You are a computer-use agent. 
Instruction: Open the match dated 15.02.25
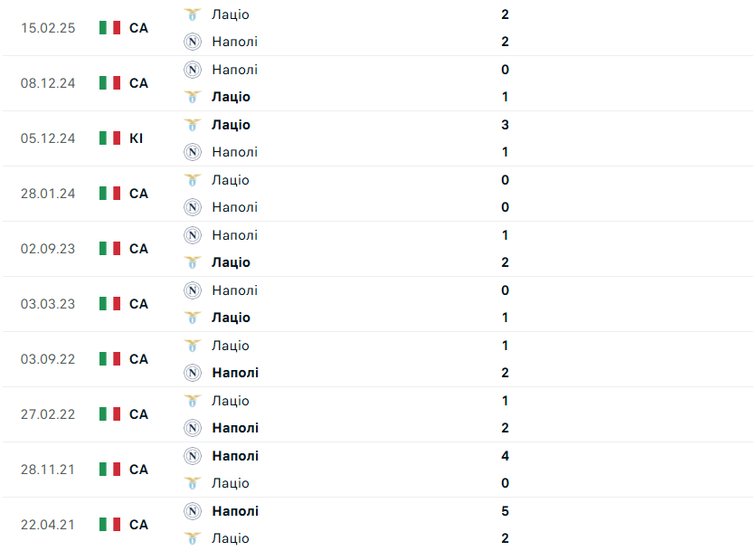pyautogui.click(x=48, y=28)
